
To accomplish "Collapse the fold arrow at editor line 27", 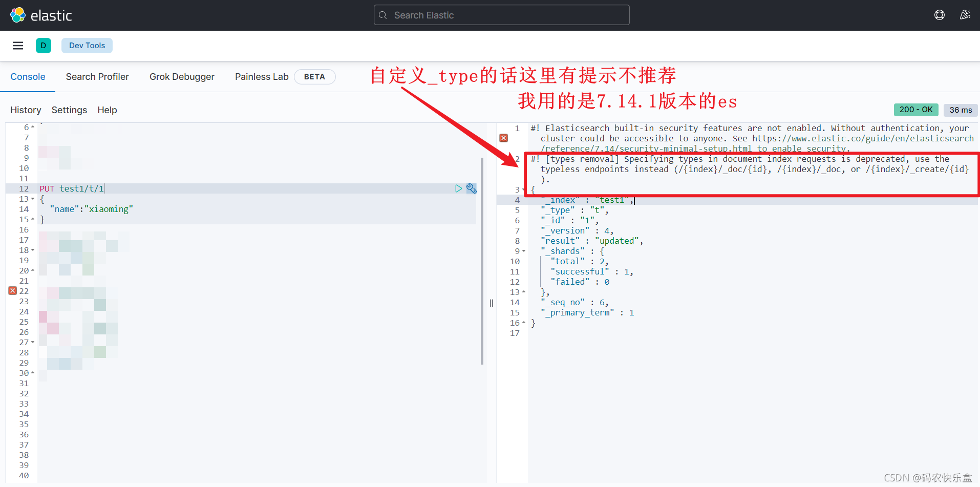I will coord(33,342).
